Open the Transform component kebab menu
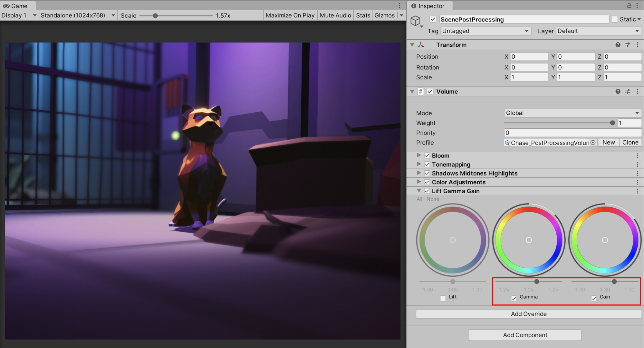The width and height of the screenshot is (644, 348). point(638,45)
